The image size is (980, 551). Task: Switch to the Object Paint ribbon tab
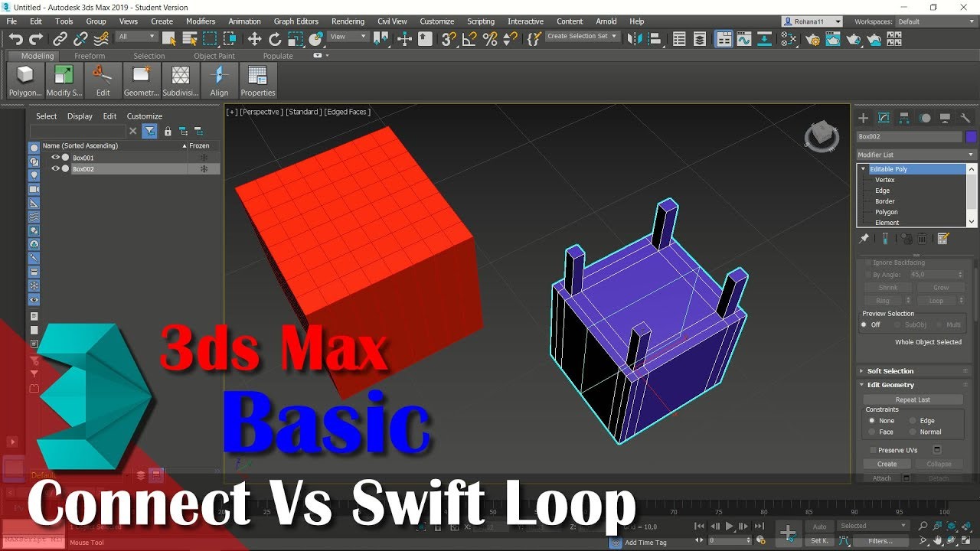point(214,56)
